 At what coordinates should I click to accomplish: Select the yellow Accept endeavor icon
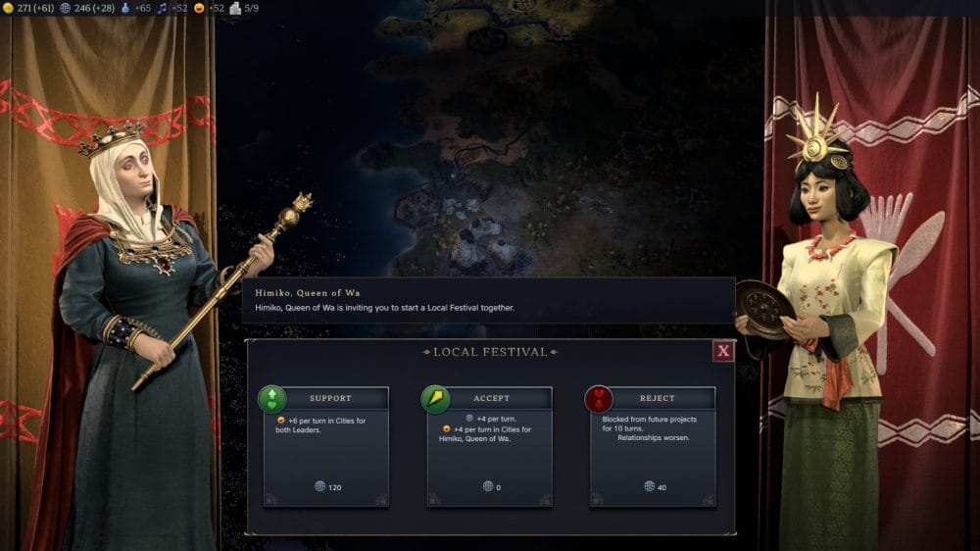point(435,399)
